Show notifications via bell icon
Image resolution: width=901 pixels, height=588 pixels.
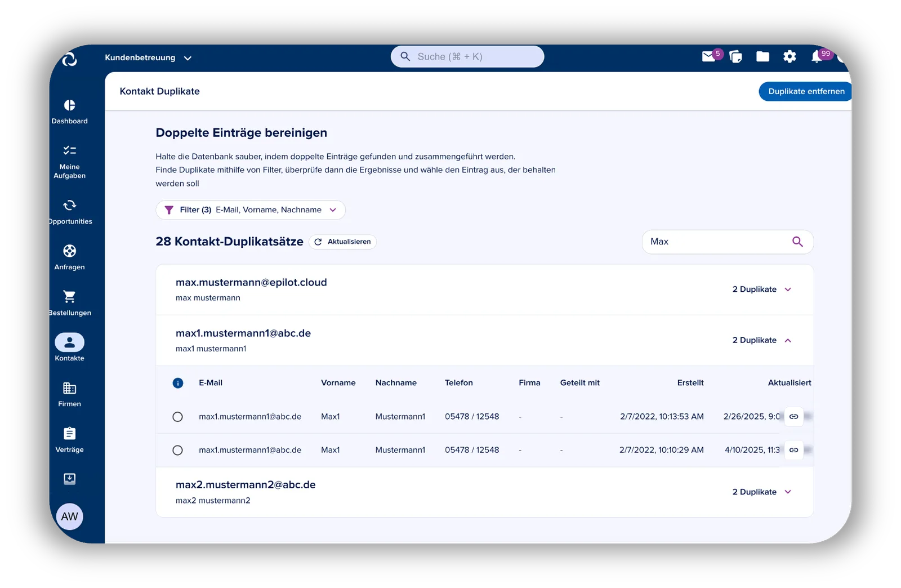817,57
